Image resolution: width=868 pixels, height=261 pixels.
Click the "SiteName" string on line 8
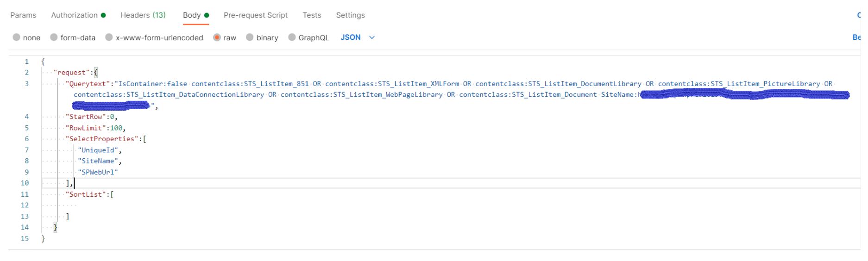pos(98,161)
